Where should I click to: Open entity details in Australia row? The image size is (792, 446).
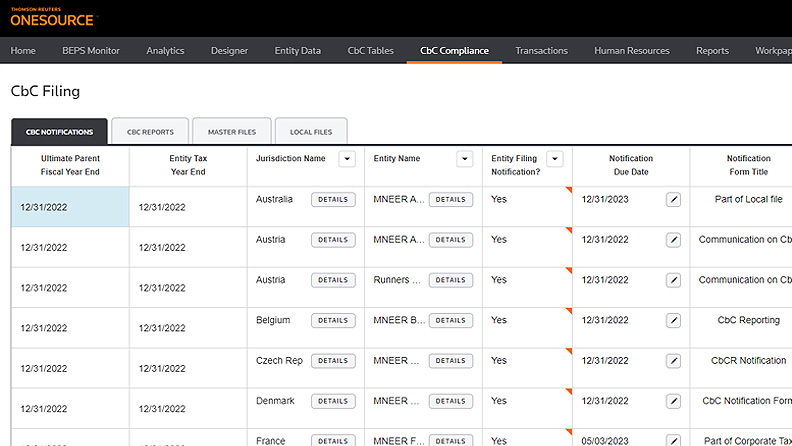(451, 200)
